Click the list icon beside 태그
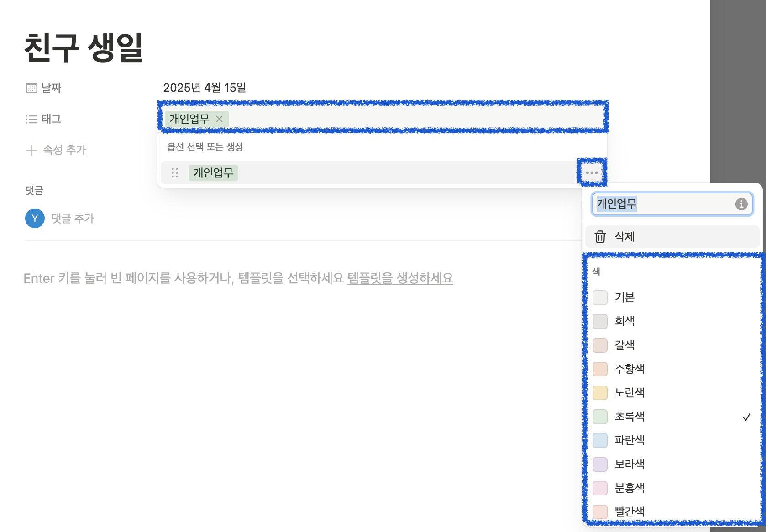Screen dimensions: 766x532 pos(31,119)
